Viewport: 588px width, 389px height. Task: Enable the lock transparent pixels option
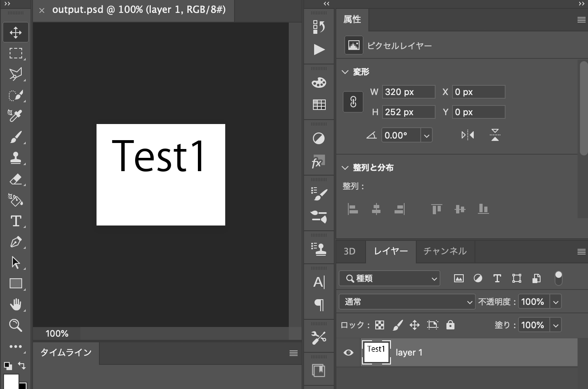(x=379, y=325)
